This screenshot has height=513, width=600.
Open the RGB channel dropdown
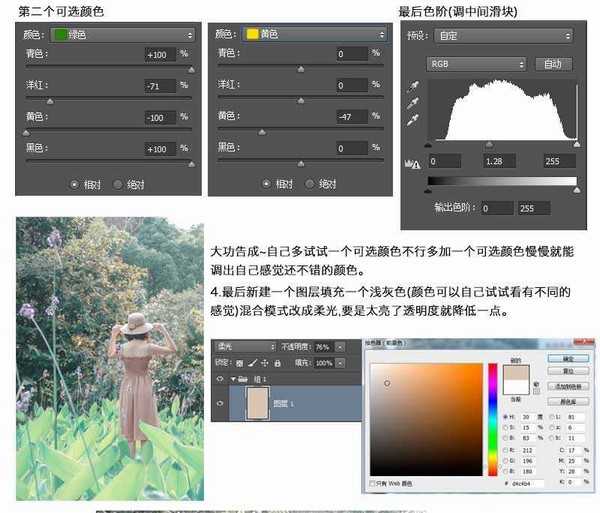tap(475, 63)
